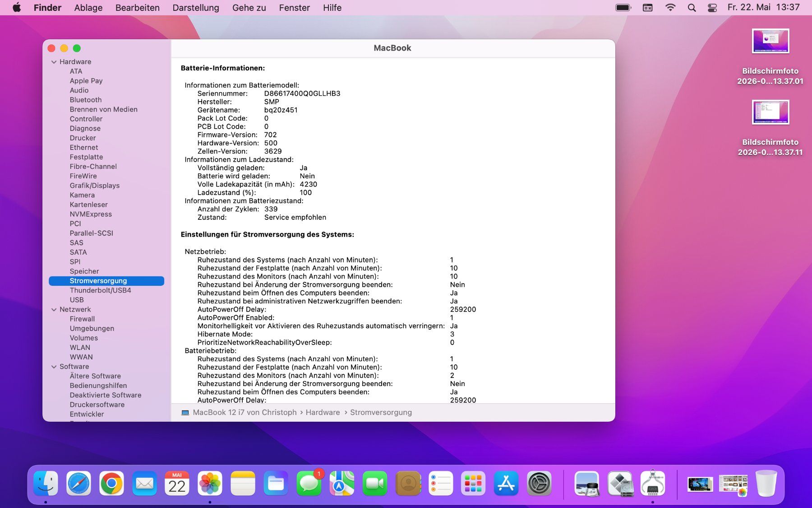Launch Boot Camp Assistant from Dock

(620, 484)
